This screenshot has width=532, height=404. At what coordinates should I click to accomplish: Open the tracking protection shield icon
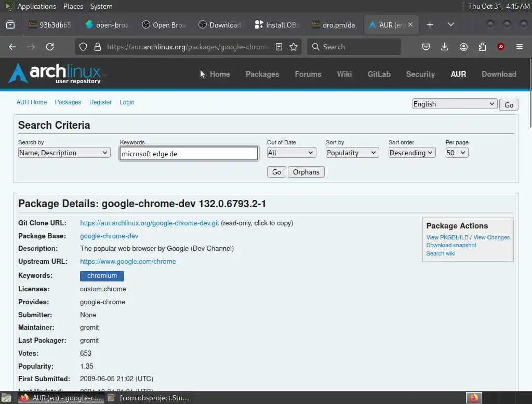[x=83, y=47]
